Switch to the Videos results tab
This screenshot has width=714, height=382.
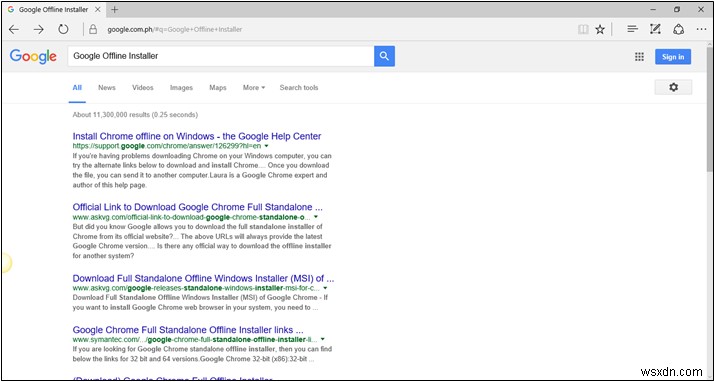[143, 87]
